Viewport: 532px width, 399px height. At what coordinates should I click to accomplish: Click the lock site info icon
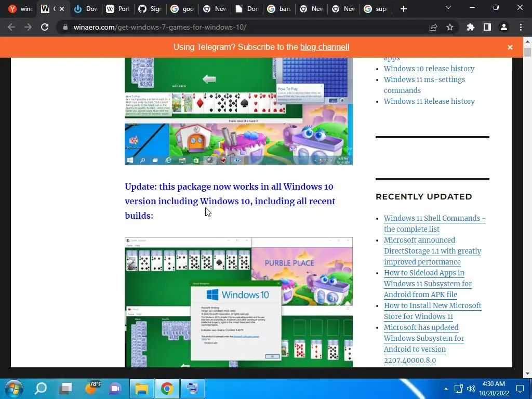[x=65, y=27]
